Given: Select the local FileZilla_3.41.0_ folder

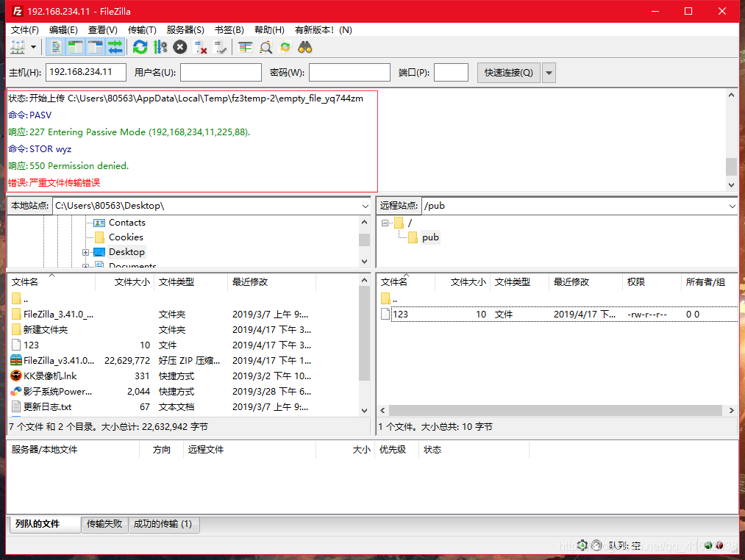Looking at the screenshot, I should click(x=58, y=314).
